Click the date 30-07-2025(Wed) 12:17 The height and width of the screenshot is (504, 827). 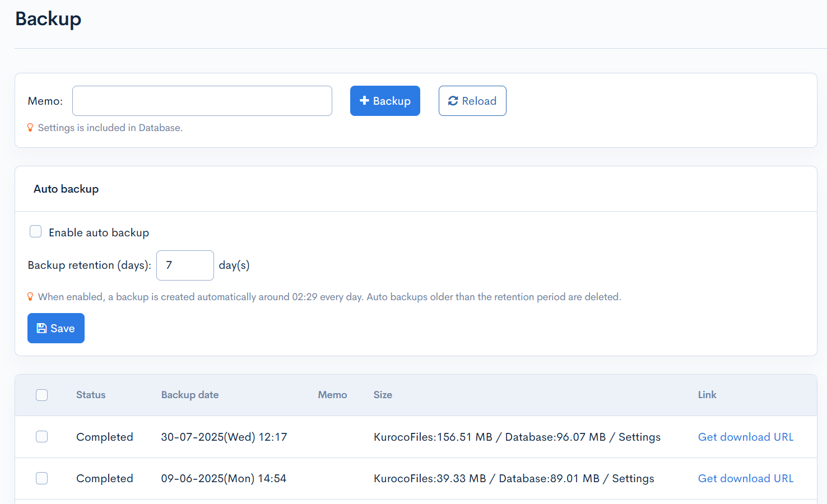224,437
